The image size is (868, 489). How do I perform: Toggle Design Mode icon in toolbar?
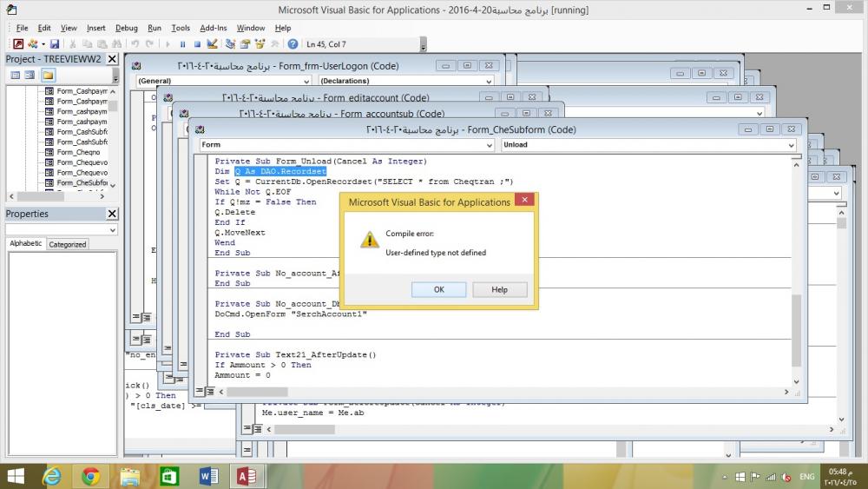pos(212,43)
